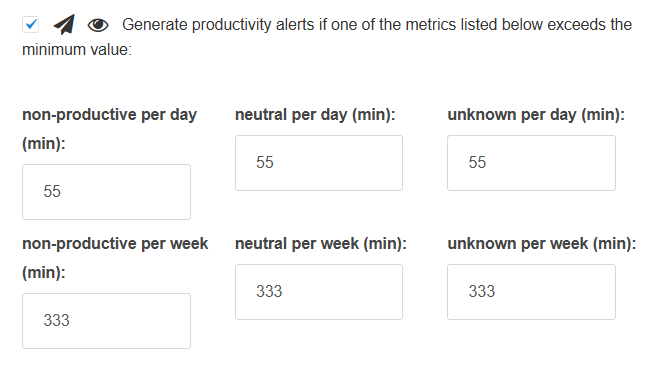The width and height of the screenshot is (663, 367).
Task: Click the Generate productivity alerts description text
Action: (x=377, y=25)
